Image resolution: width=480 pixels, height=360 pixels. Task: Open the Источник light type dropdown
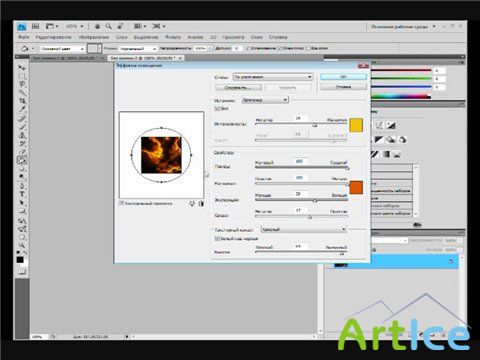pos(265,100)
